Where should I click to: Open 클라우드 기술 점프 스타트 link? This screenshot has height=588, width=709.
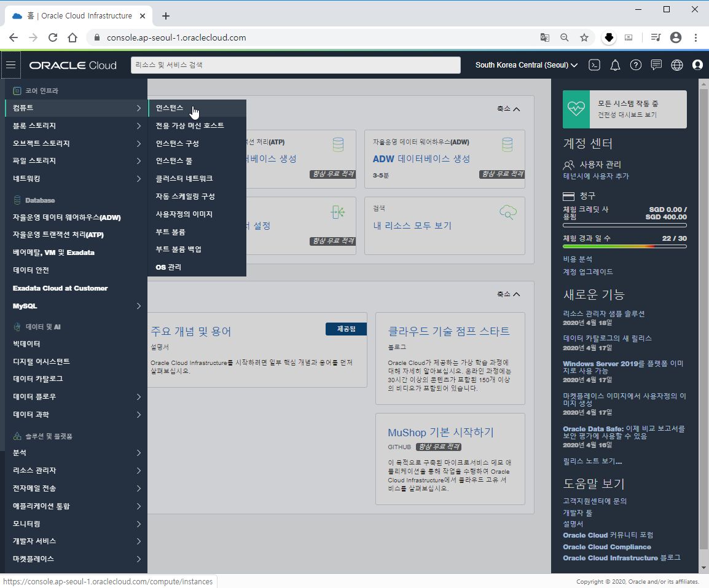click(449, 331)
